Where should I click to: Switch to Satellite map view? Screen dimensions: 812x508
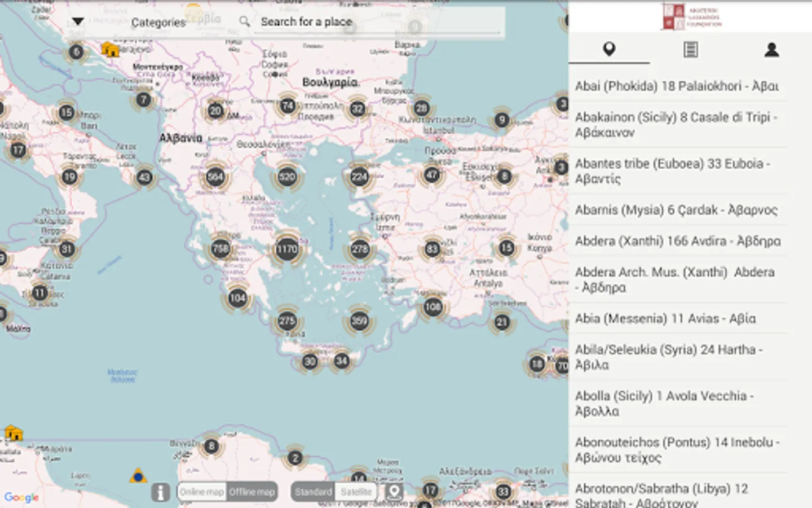pyautogui.click(x=356, y=492)
